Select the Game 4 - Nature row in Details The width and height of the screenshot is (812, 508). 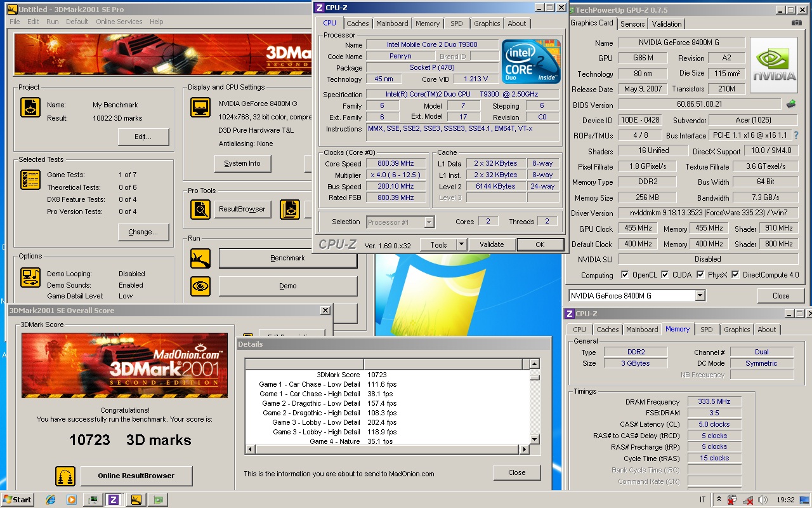pyautogui.click(x=387, y=441)
